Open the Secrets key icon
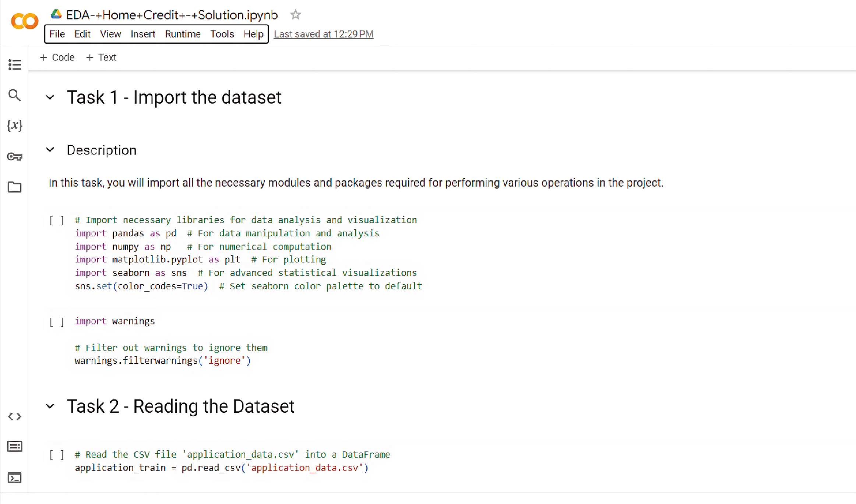 [14, 156]
